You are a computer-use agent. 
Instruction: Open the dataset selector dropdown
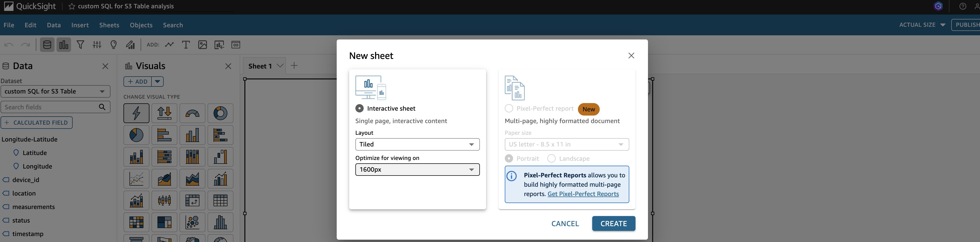tap(55, 91)
